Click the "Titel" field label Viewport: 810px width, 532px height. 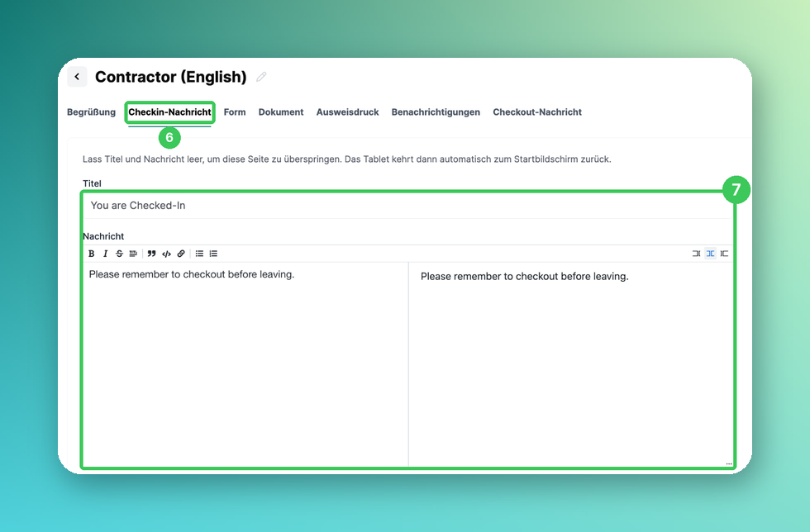tap(92, 183)
